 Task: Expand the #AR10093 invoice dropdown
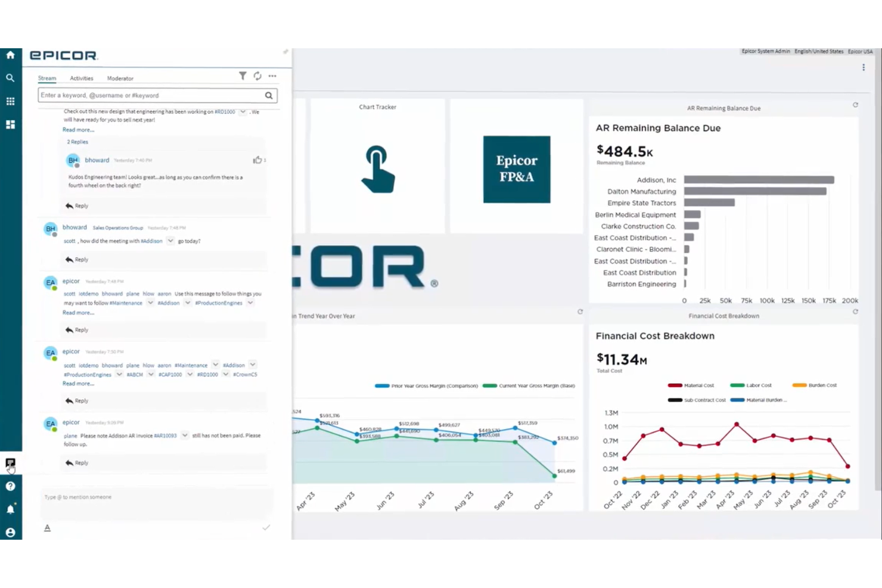coord(185,435)
